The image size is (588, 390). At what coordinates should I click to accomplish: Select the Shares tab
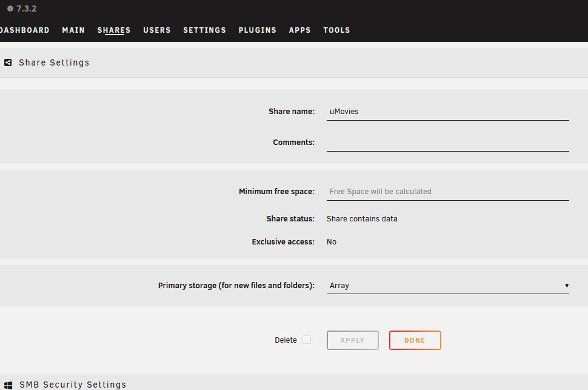click(x=114, y=30)
